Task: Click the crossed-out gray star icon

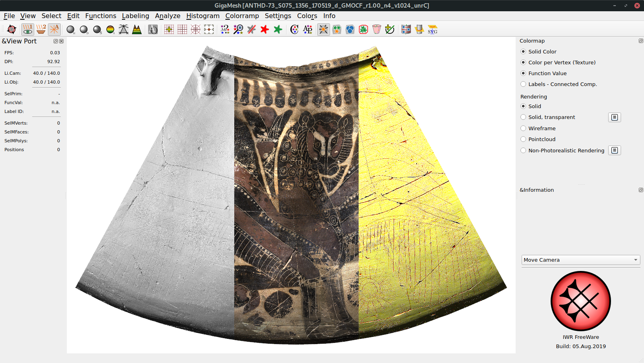Action: click(252, 29)
